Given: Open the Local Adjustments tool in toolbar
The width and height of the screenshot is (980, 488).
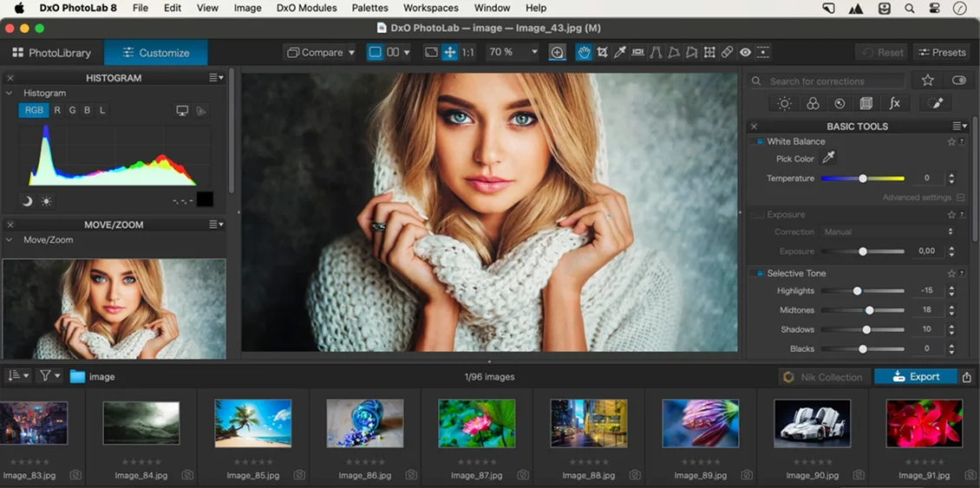Looking at the screenshot, I should [x=763, y=53].
